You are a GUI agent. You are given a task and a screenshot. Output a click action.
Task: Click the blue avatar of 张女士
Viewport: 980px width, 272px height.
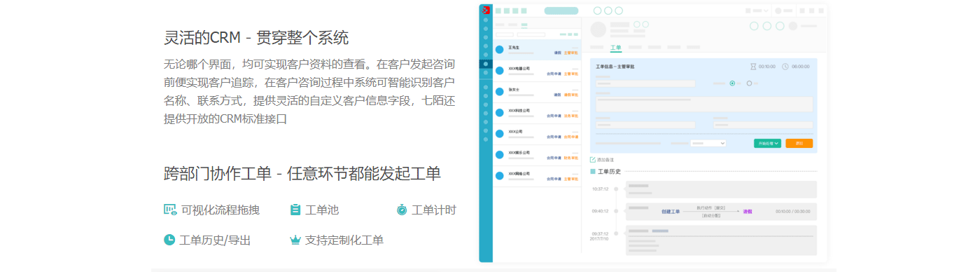500,91
